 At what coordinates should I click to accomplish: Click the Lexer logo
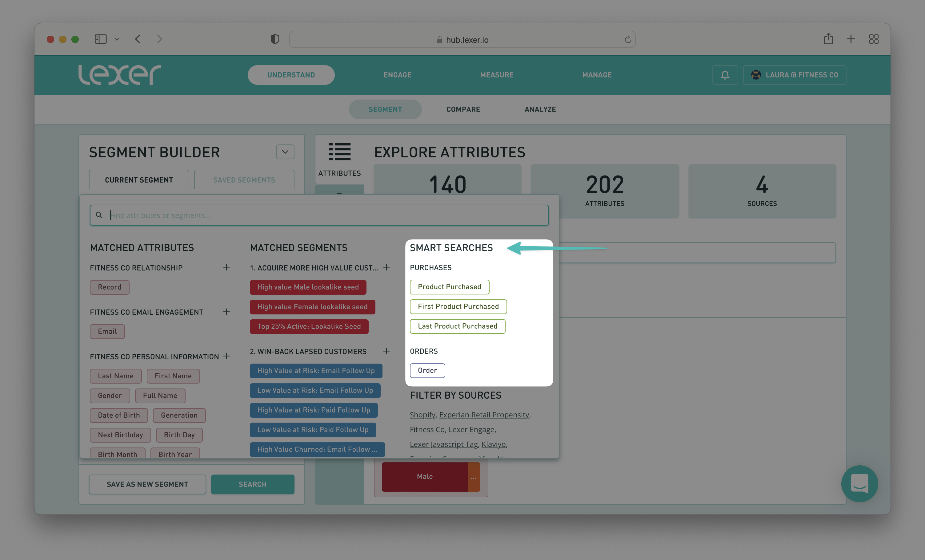[119, 75]
